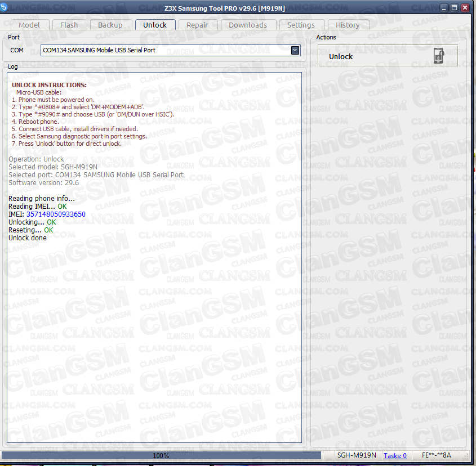Click the 'Unlock done' log line
Image resolution: width=476 pixels, height=466 pixels.
(28, 238)
